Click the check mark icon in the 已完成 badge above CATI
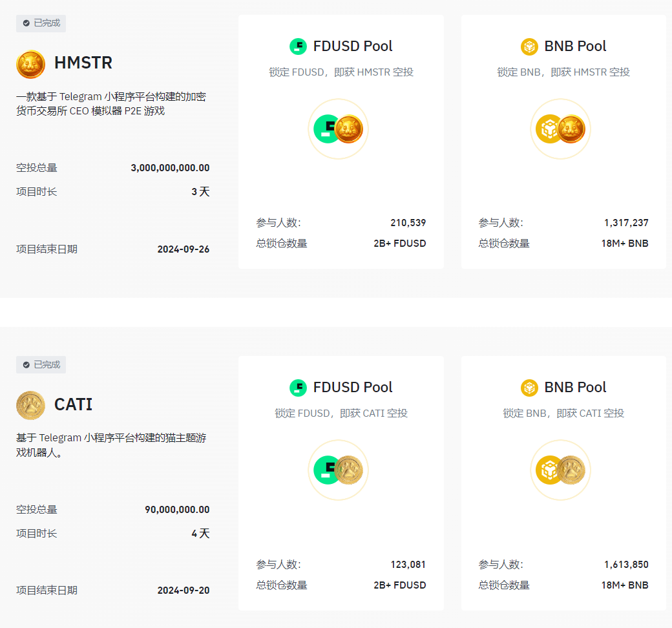672x628 pixels. [x=26, y=365]
